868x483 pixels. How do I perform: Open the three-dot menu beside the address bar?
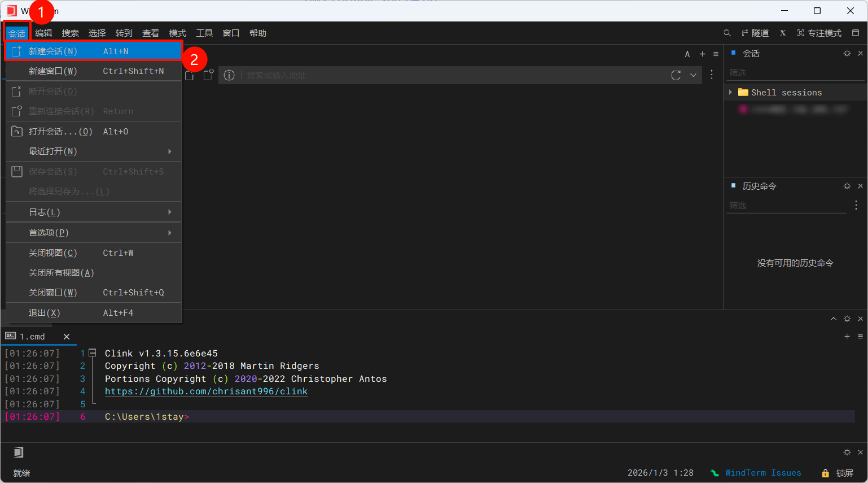click(x=712, y=75)
